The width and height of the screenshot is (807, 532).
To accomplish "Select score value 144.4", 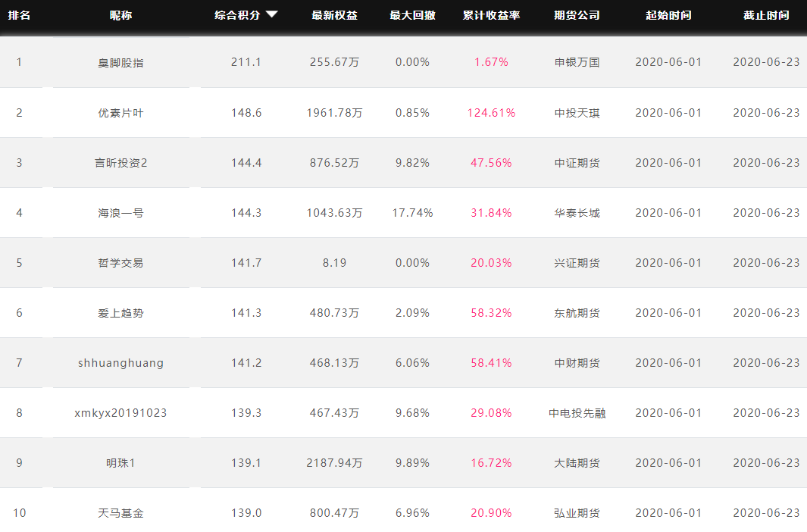I will 246,163.
